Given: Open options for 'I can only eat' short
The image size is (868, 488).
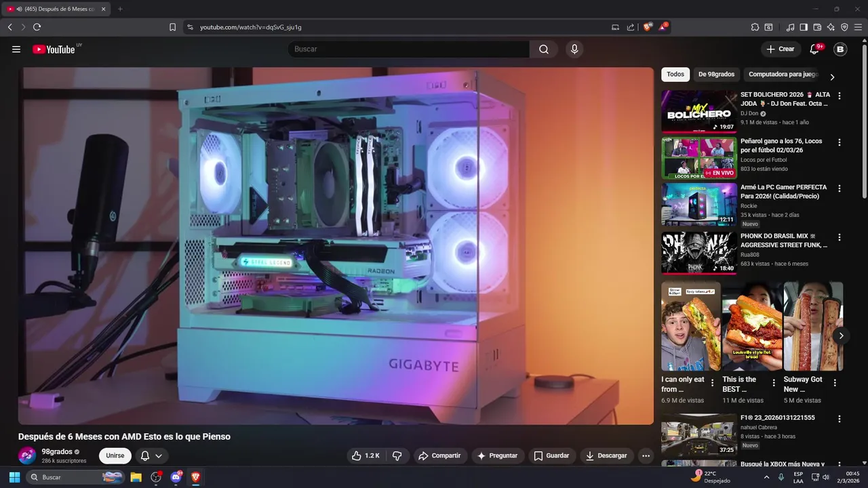Looking at the screenshot, I should [712, 383].
